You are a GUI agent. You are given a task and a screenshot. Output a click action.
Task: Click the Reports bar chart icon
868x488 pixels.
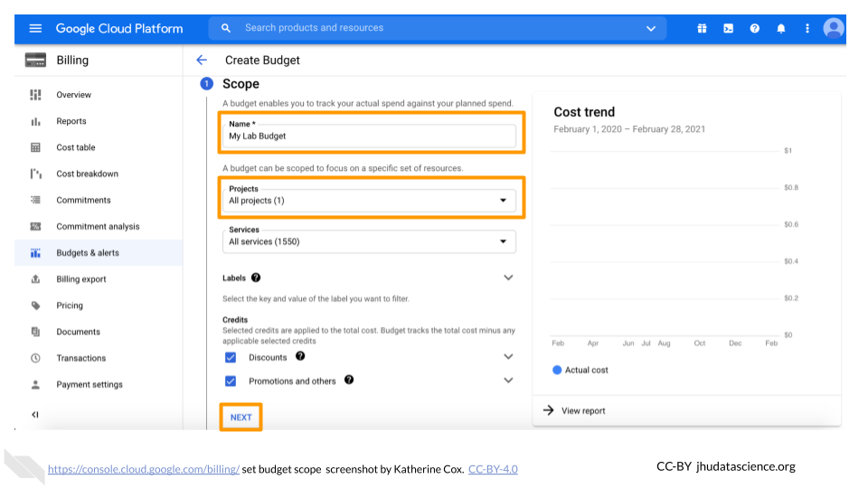tap(35, 121)
